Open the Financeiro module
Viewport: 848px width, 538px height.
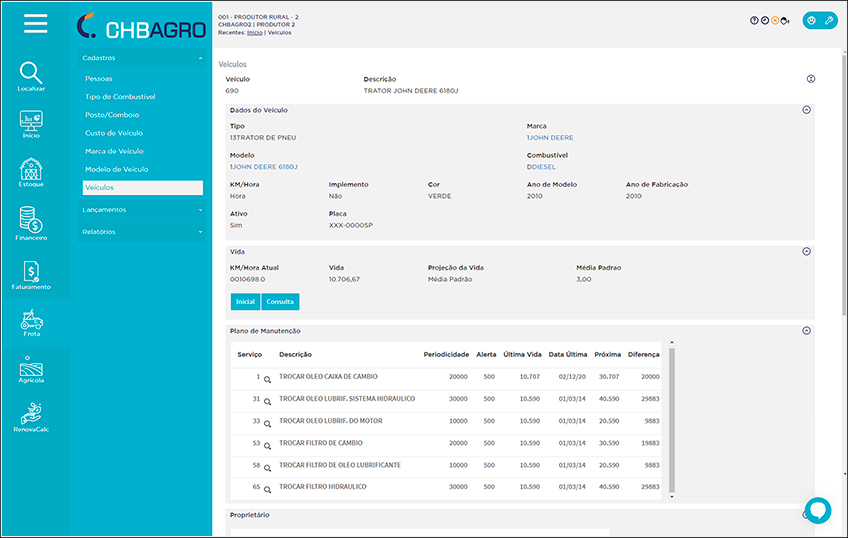(x=31, y=221)
